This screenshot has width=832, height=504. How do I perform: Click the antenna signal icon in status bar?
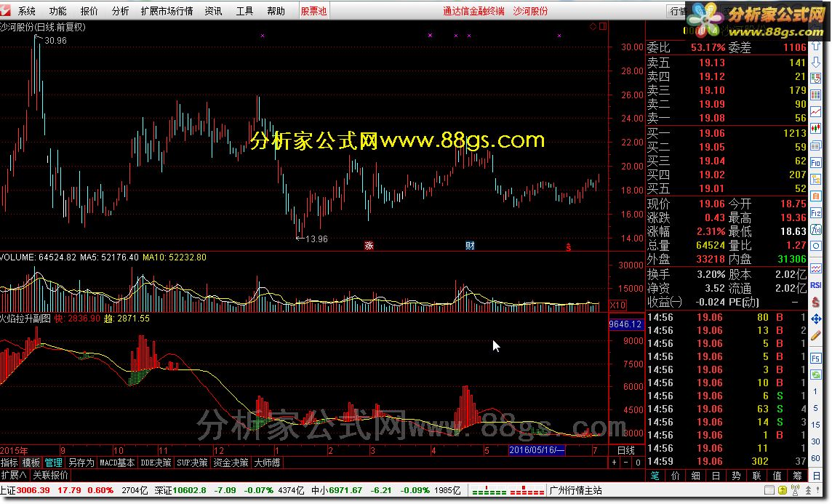pyautogui.click(x=796, y=490)
